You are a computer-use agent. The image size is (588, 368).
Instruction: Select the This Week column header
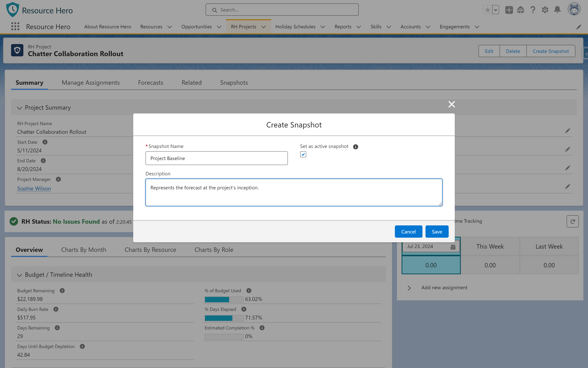490,246
